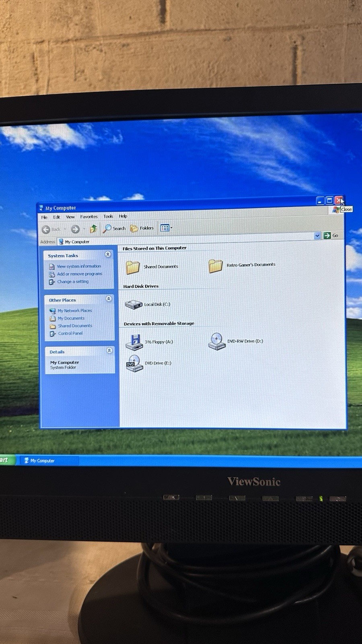Click Shared Documents sidebar folder icon
362x644 pixels.
(53, 326)
